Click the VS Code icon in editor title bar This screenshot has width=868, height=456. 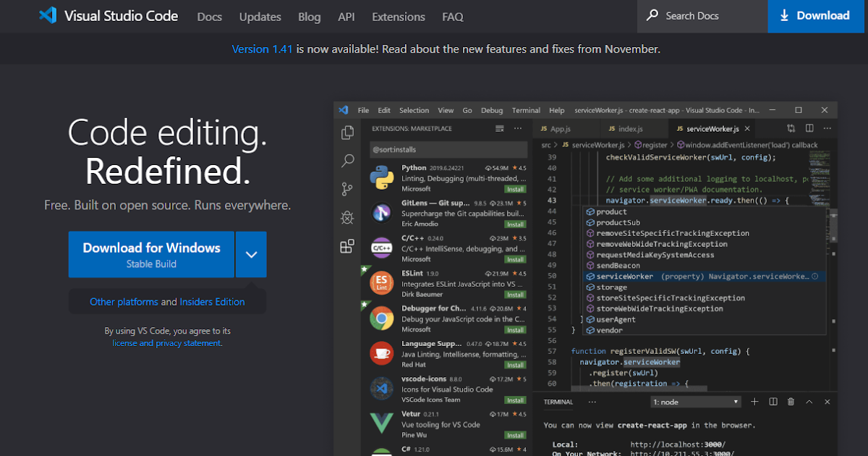point(344,110)
